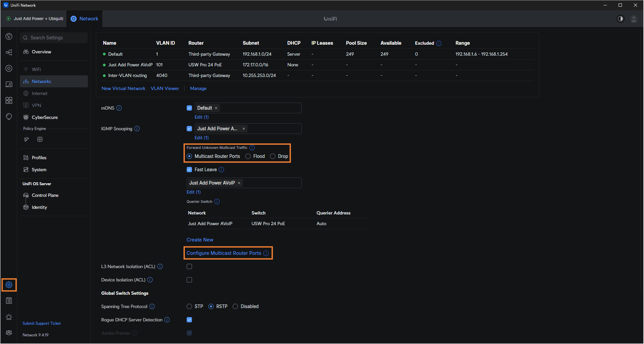Select STP for Spanning Tree Protocol

[189, 306]
